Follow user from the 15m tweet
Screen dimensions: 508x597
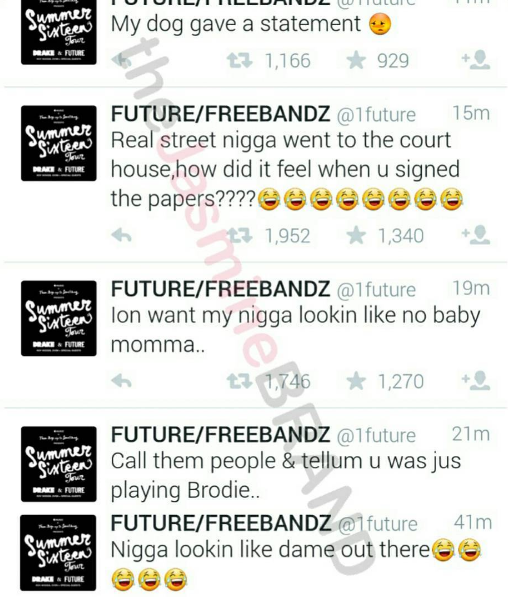(476, 235)
